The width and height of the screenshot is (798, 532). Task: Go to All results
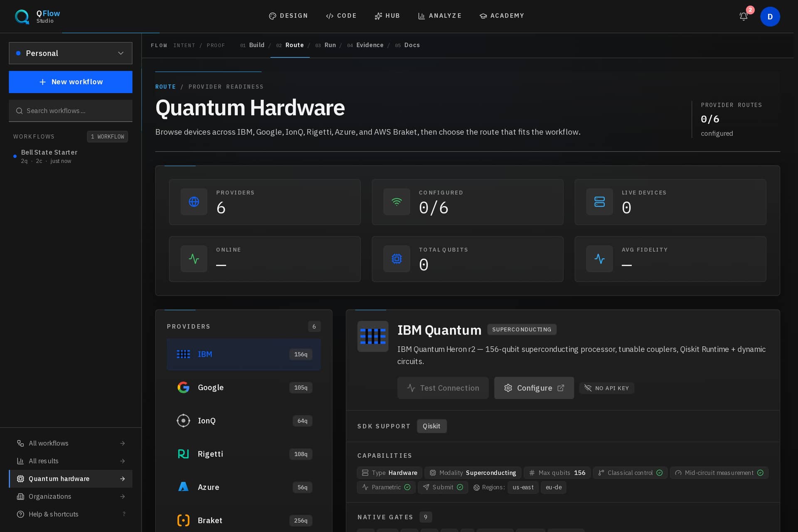[x=71, y=461]
